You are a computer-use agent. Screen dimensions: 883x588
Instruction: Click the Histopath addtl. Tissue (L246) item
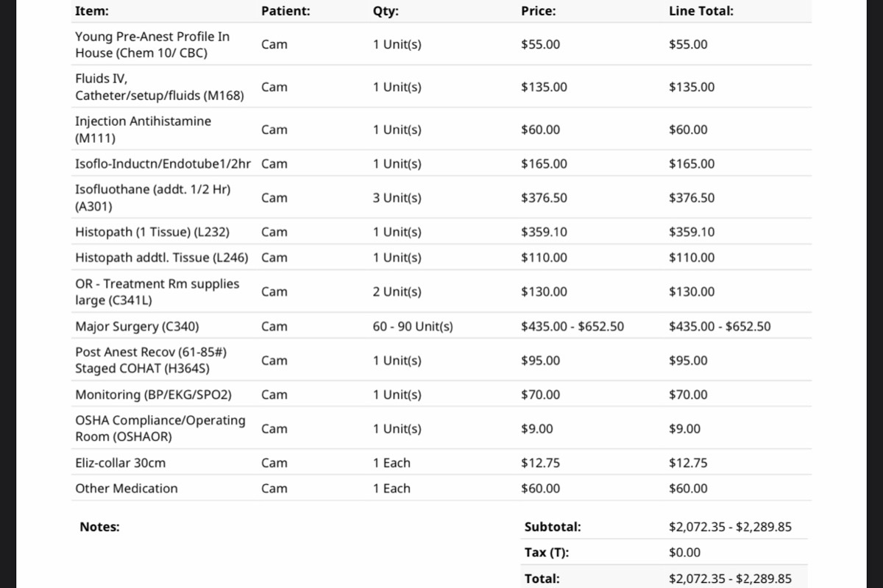tap(161, 258)
